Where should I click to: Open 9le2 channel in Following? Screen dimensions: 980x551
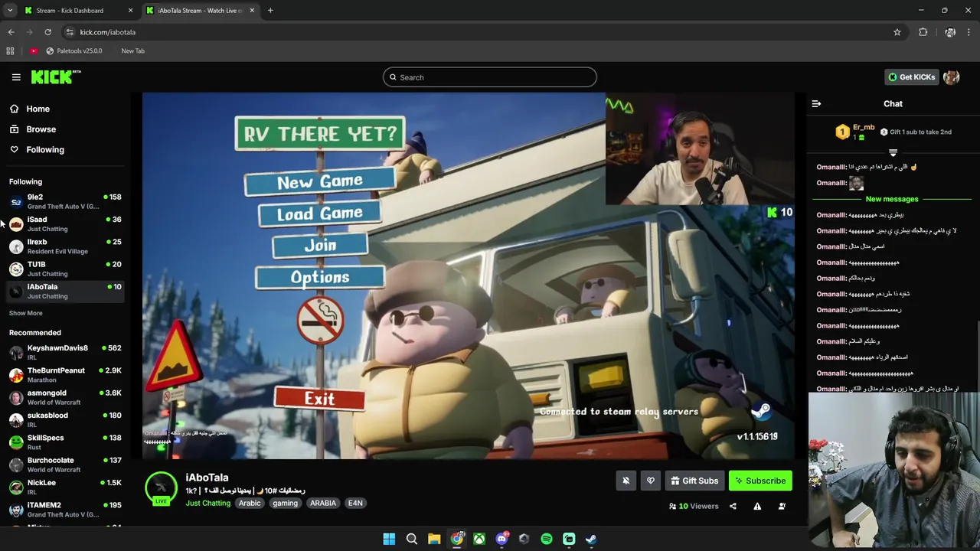(65, 201)
